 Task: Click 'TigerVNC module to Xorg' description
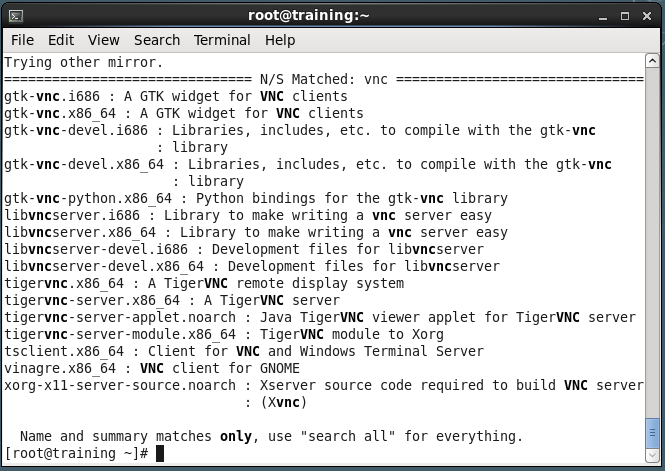click(x=352, y=334)
